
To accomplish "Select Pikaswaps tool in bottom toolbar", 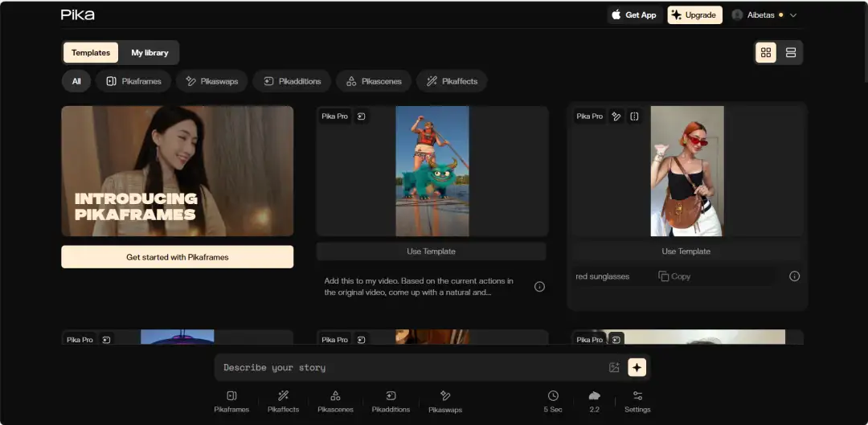I will [445, 402].
